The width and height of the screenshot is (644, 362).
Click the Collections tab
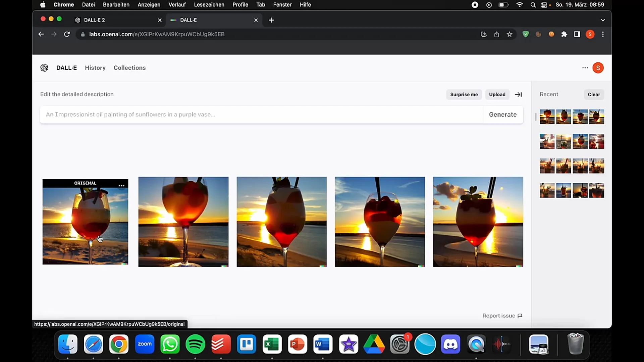(129, 68)
